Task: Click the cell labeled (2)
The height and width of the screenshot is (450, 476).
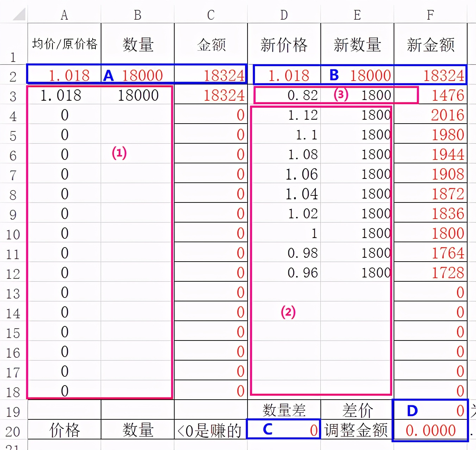Action: (x=289, y=312)
